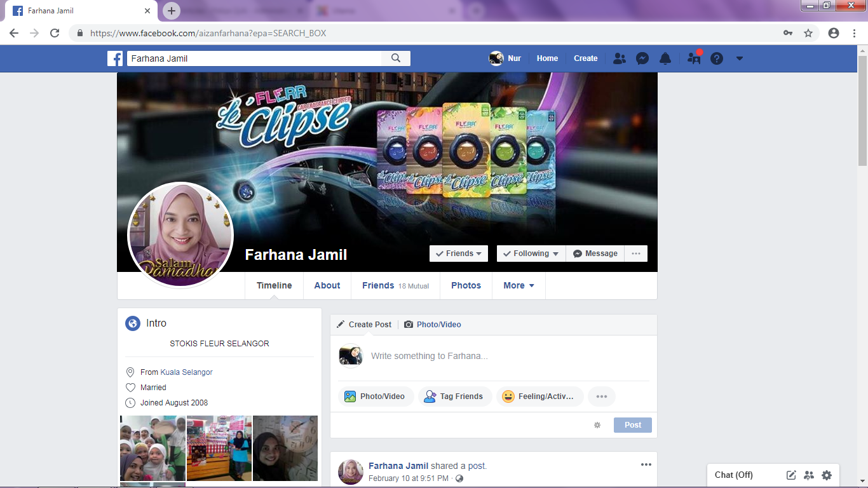Bookmark this page with the star icon
The image size is (868, 488).
point(808,33)
